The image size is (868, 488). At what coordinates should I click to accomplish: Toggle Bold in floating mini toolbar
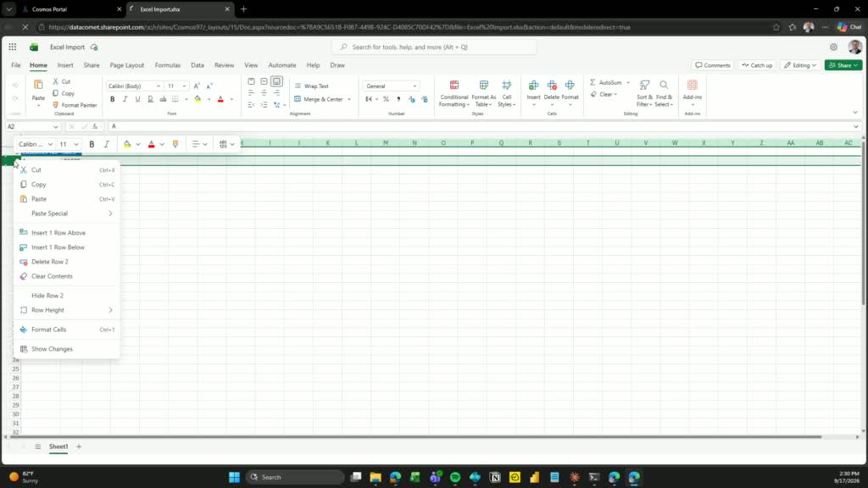pos(92,144)
